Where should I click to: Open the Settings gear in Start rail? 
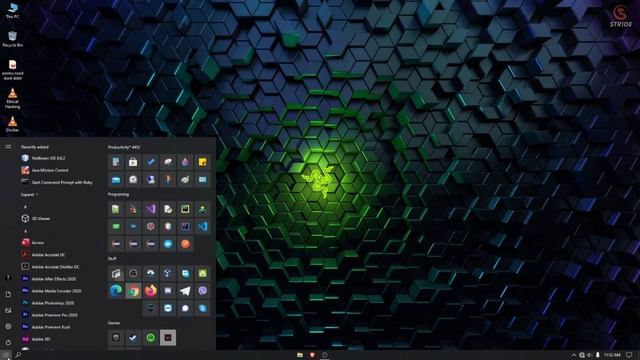tap(8, 326)
